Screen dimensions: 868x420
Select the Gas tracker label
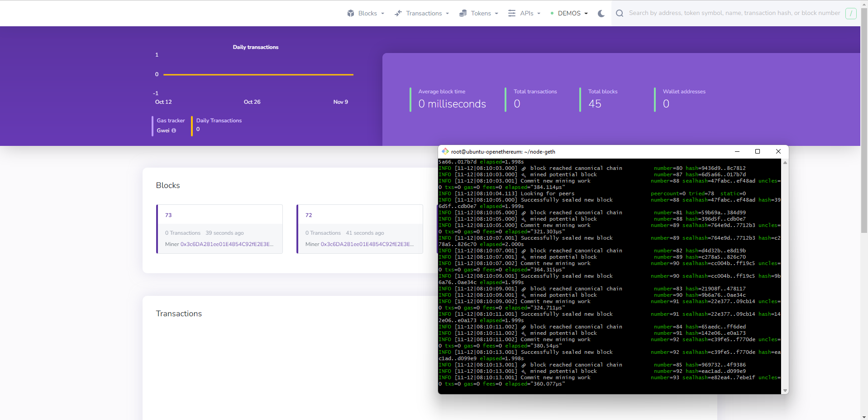coord(171,121)
